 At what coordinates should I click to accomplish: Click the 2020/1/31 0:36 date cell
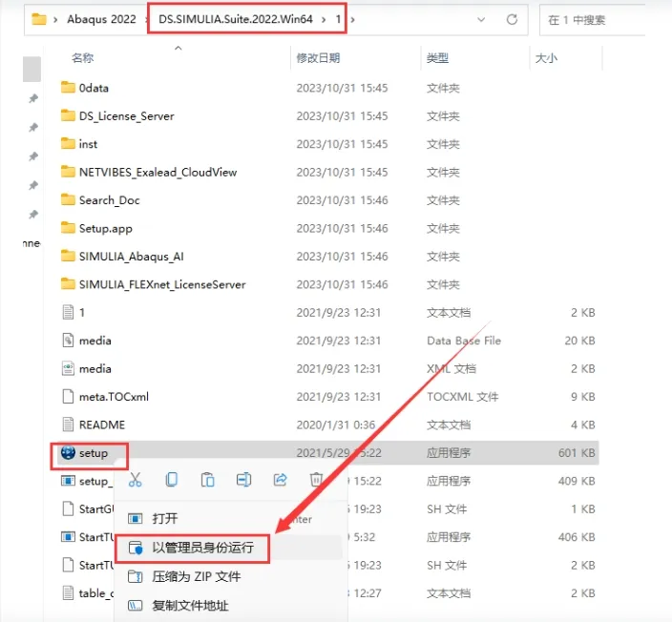[x=336, y=425]
